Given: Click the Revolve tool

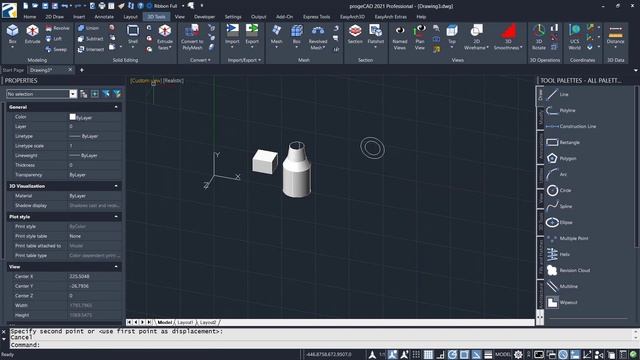Looking at the screenshot, I should coord(57,28).
